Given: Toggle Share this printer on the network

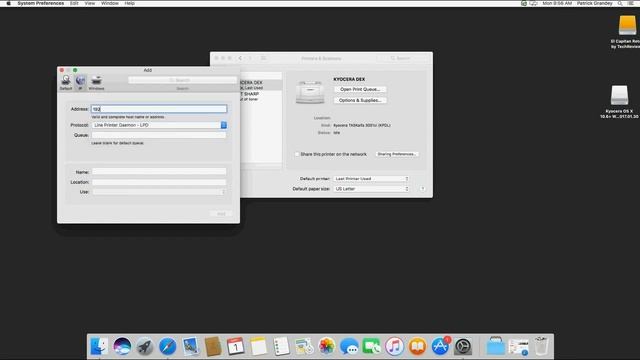Looking at the screenshot, I should 297,154.
